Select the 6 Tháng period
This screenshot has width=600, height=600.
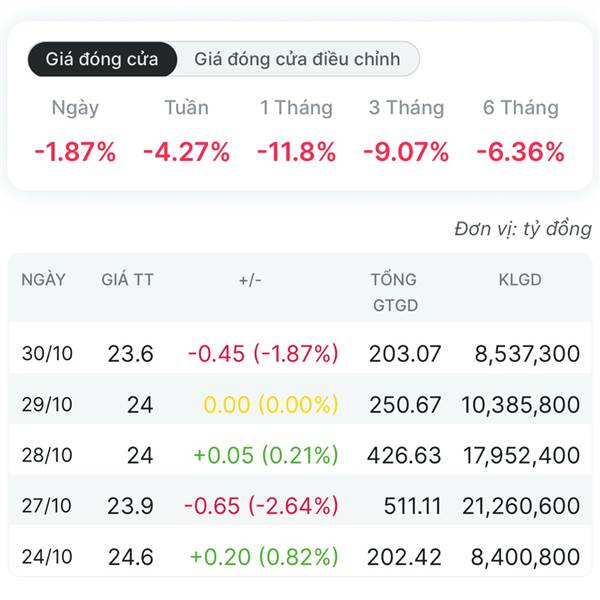coord(520,108)
